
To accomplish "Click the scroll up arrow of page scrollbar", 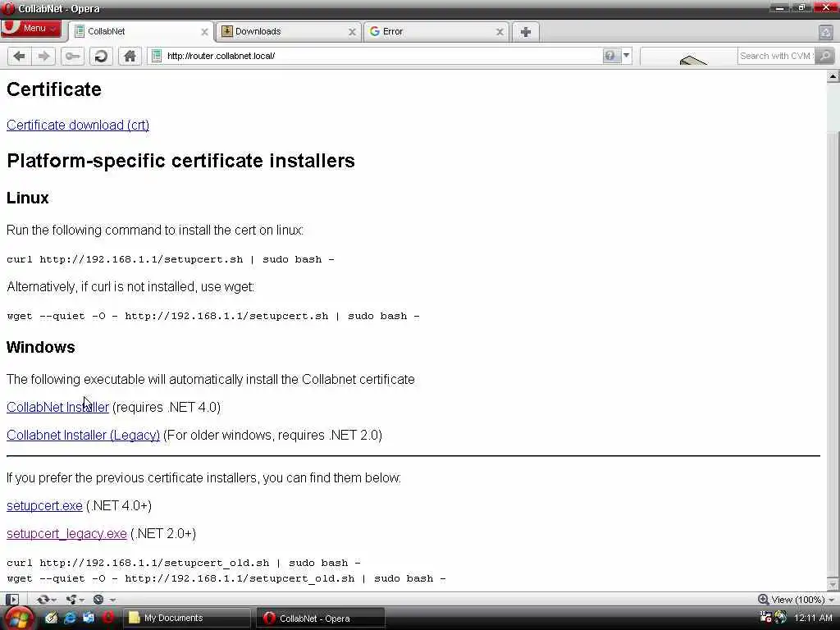I will (x=833, y=76).
